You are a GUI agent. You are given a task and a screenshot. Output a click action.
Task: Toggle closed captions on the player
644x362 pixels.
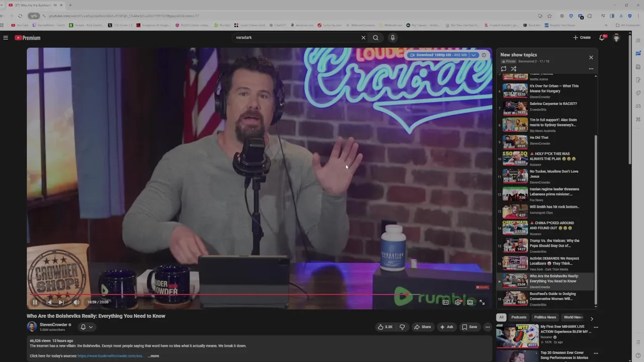click(445, 302)
